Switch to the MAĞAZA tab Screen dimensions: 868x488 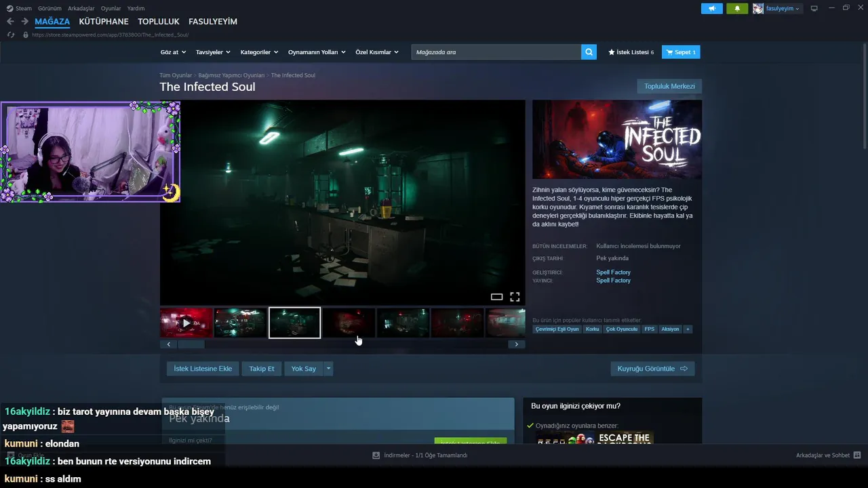(x=52, y=22)
